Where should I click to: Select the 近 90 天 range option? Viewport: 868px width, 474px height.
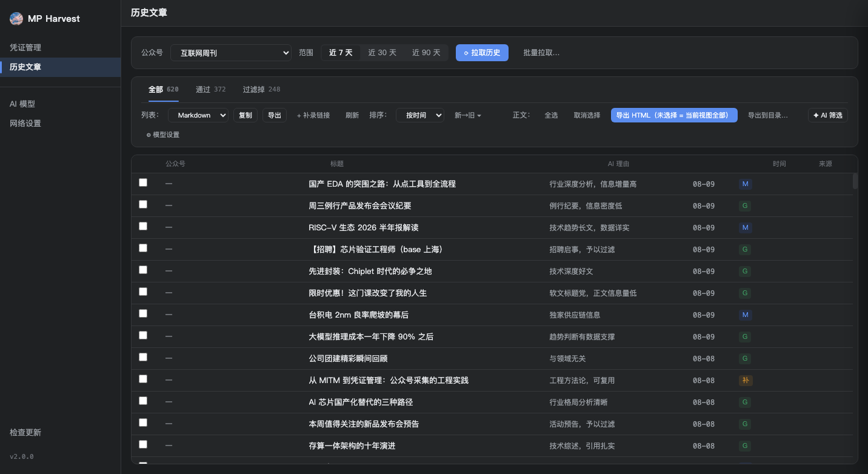426,53
